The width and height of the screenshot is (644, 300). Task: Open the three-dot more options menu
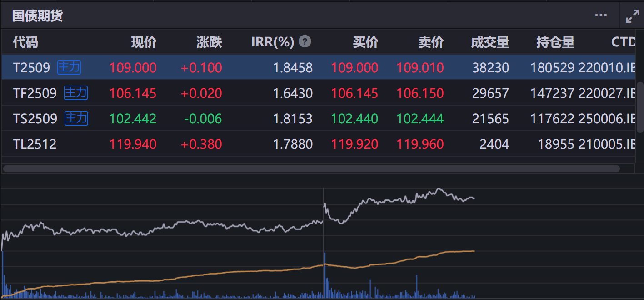[601, 15]
